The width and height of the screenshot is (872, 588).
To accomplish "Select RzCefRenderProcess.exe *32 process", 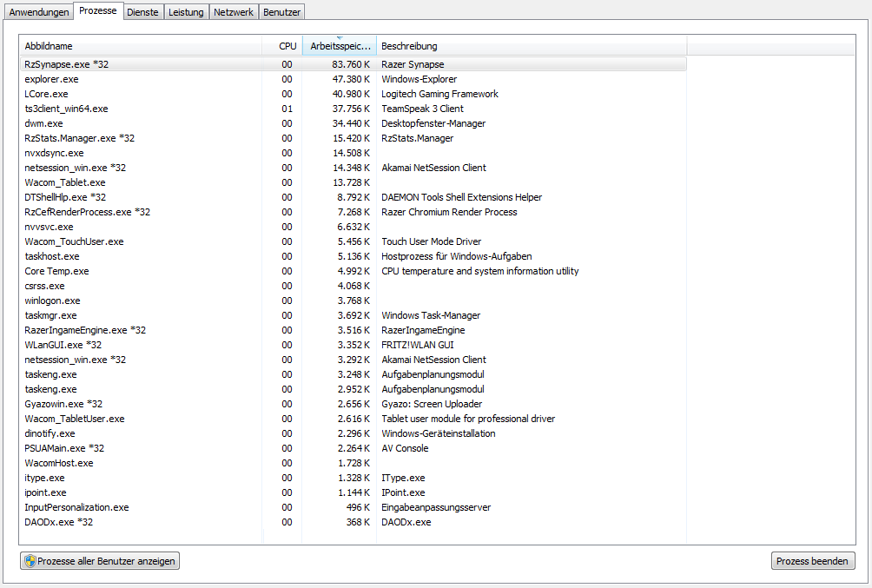I will click(x=353, y=212).
